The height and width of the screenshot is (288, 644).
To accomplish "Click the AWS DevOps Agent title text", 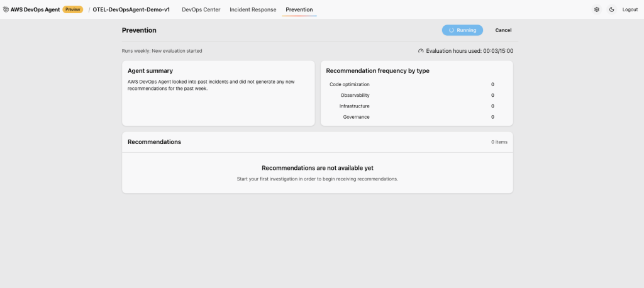I will (35, 9).
